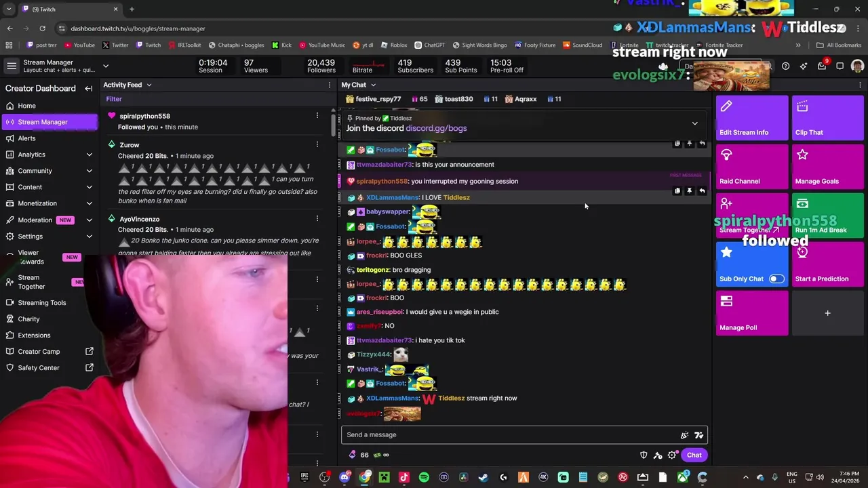The image size is (868, 488).
Task: Open the celebration icon in message box
Action: [684, 435]
